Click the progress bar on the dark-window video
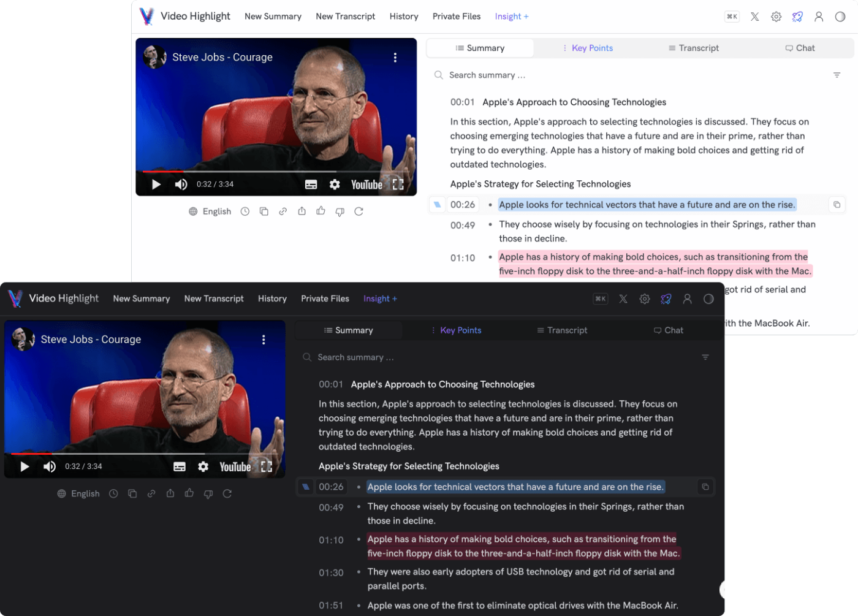The height and width of the screenshot is (616, 858). pyautogui.click(x=123, y=454)
